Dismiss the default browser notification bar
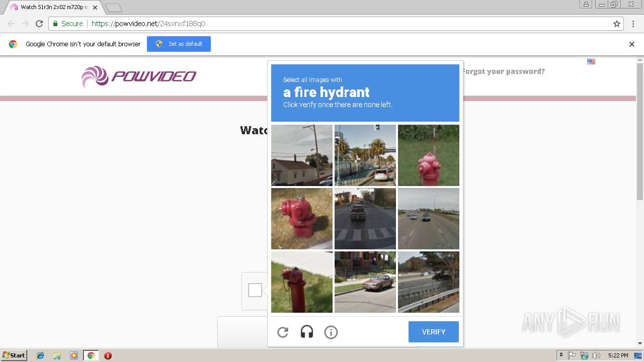This screenshot has width=644, height=362. (x=632, y=44)
